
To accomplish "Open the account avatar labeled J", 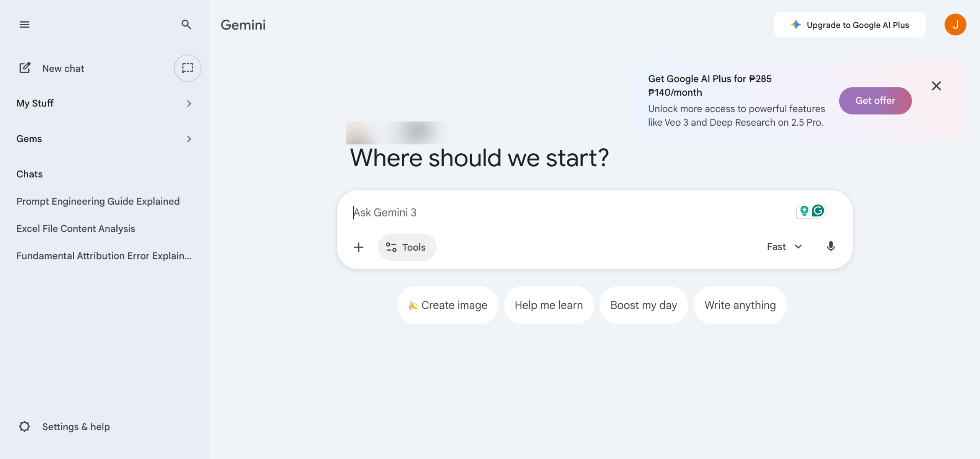I will [x=955, y=25].
